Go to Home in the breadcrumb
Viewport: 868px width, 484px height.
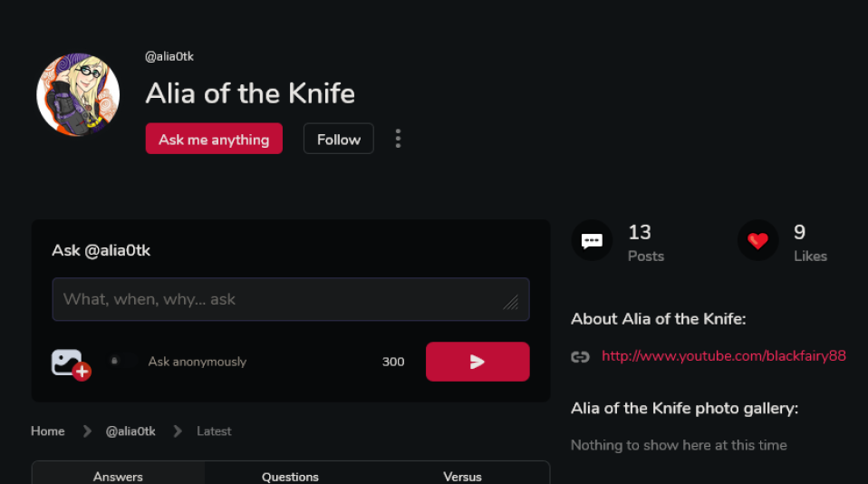coord(48,431)
